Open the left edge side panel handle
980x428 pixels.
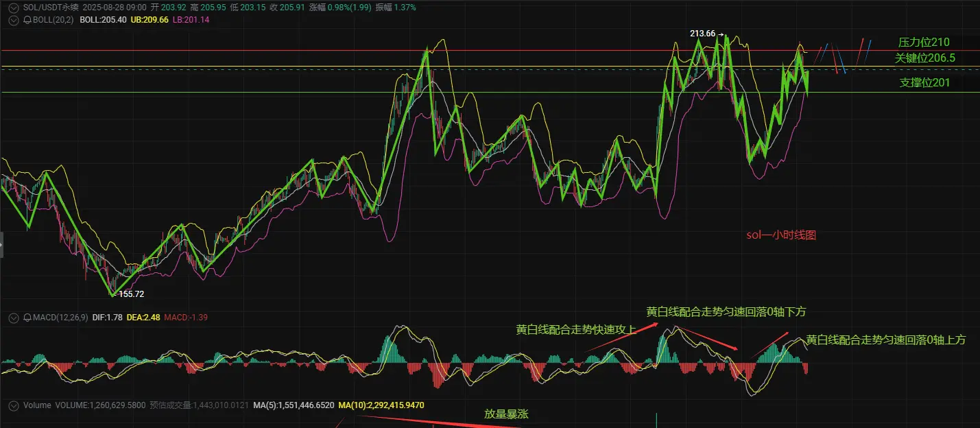pyautogui.click(x=1, y=245)
